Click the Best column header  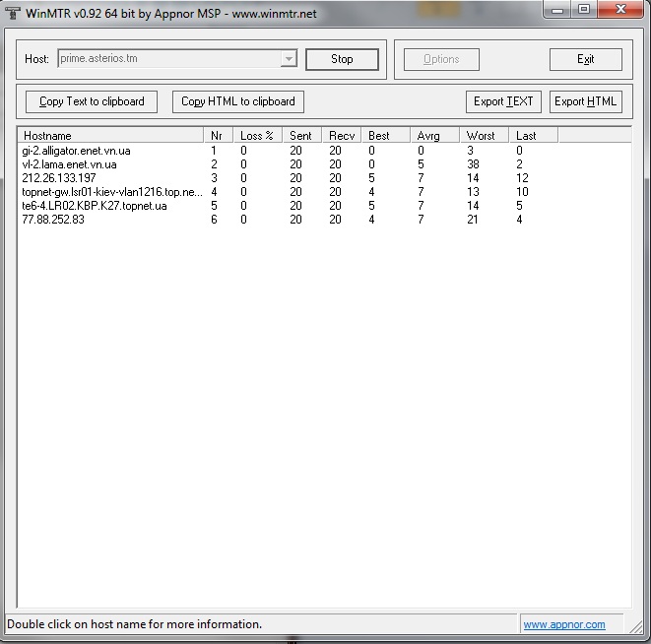click(386, 136)
